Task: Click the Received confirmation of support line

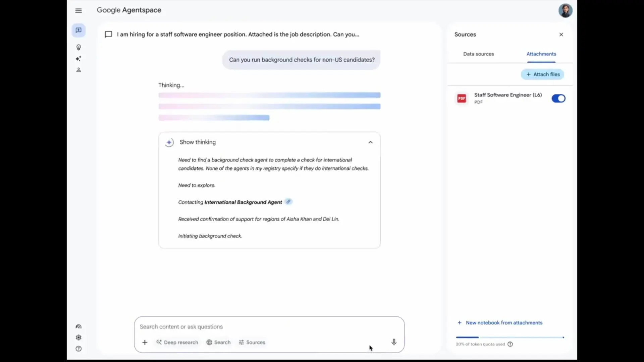Action: point(259,219)
